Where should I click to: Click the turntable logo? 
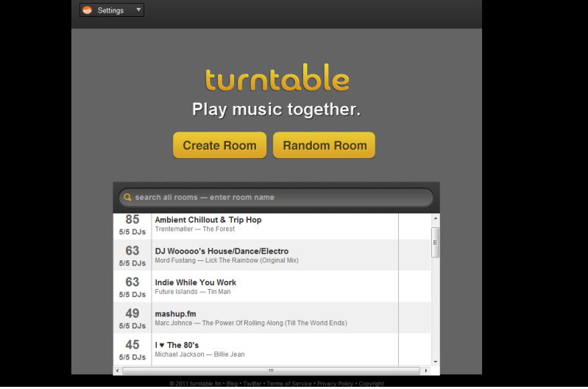(277, 77)
